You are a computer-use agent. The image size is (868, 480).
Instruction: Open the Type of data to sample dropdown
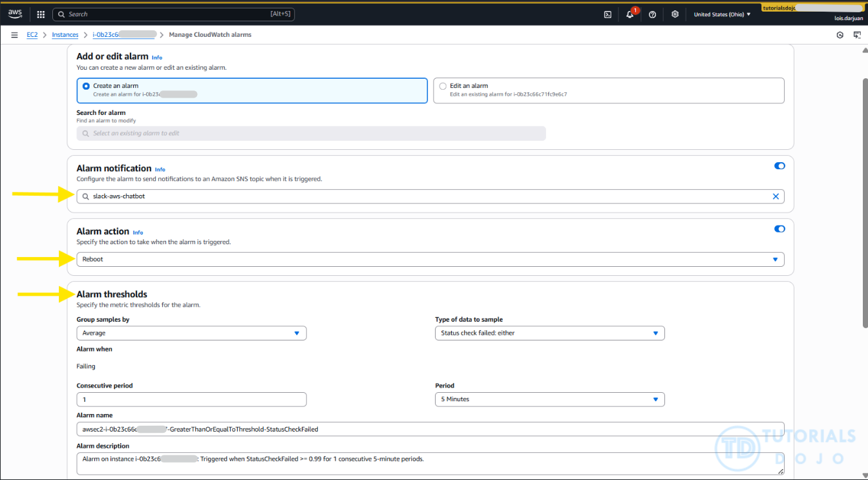[549, 333]
